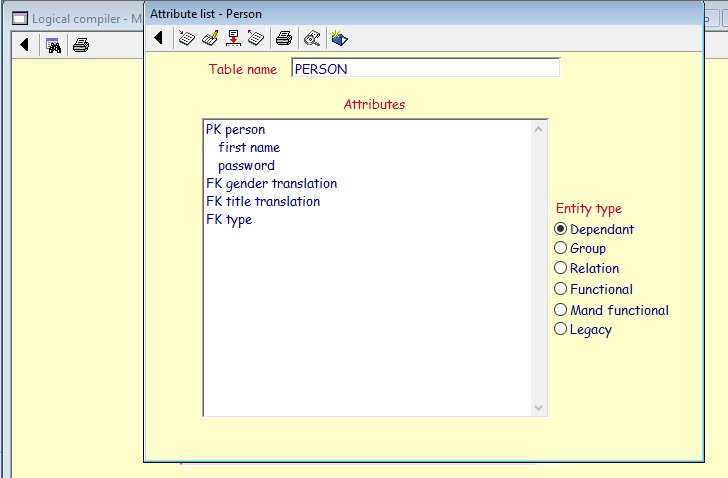Viewport: 728px width, 478px height.
Task: Select the FK gender translation attribute
Action: coord(271,184)
